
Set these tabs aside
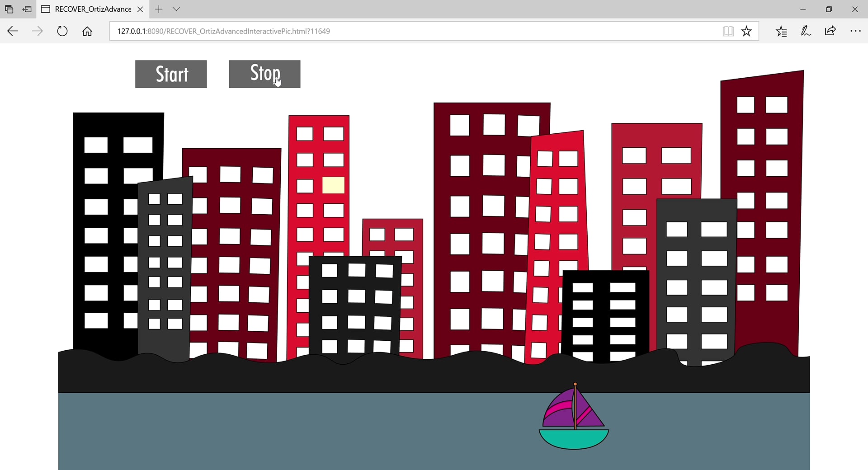point(27,9)
